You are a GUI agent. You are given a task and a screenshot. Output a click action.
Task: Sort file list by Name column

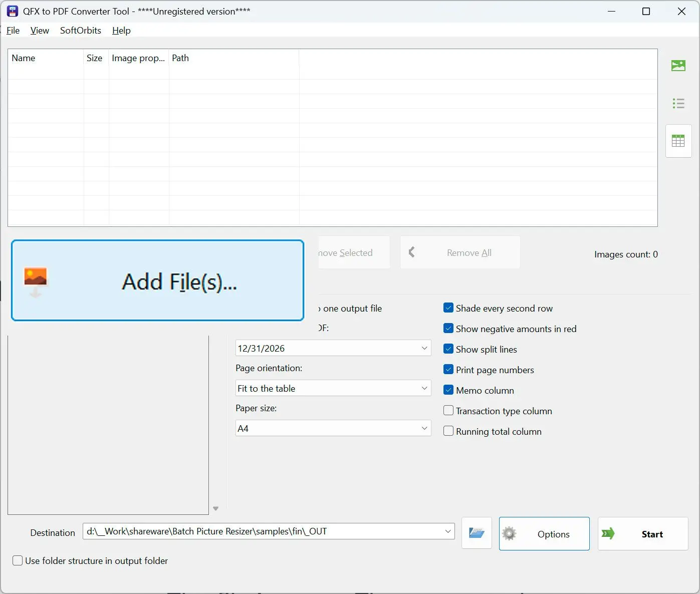(46, 58)
